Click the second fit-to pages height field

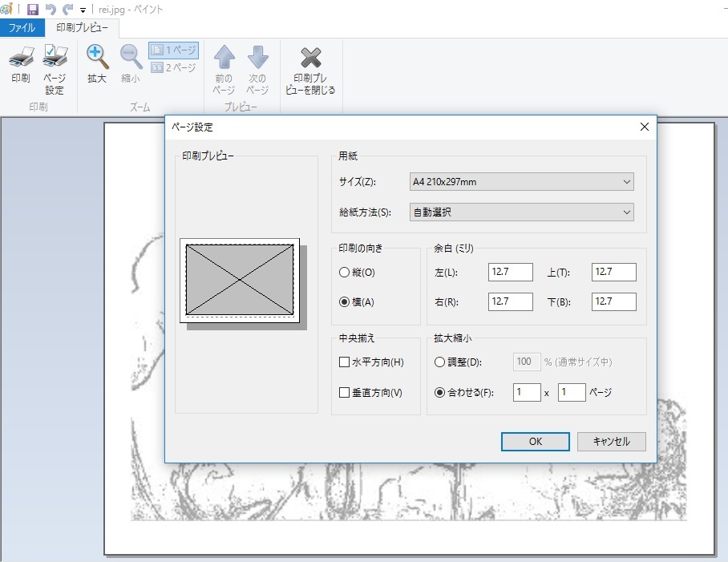(x=572, y=393)
